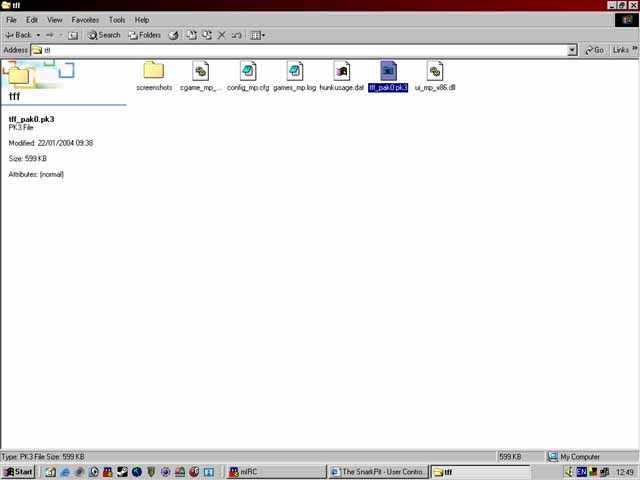Image resolution: width=640 pixels, height=480 pixels.
Task: Click the Delete toolbar icon
Action: 222,35
